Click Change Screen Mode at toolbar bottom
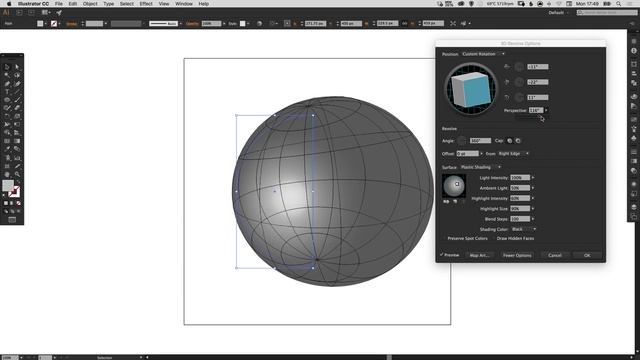 pyautogui.click(x=12, y=220)
